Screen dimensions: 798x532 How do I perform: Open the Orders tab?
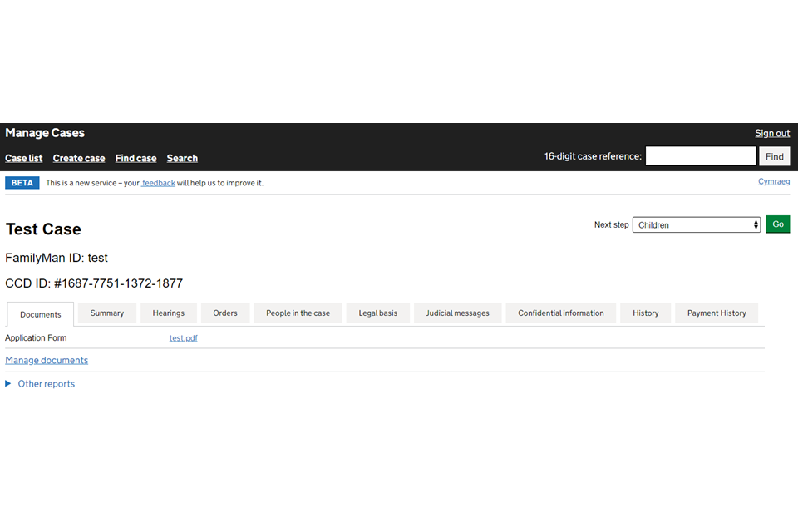pos(225,313)
